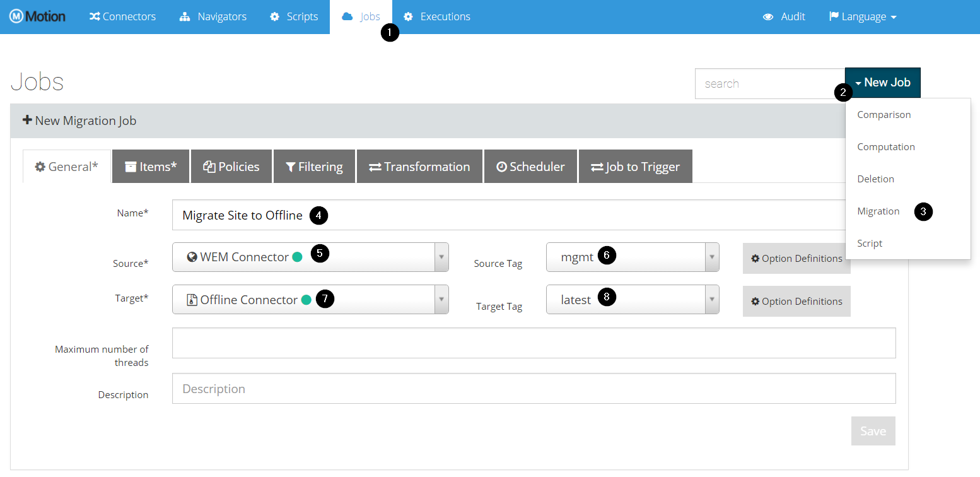Click the New Job dropdown button
Screen dimensions: 980x477
(883, 83)
